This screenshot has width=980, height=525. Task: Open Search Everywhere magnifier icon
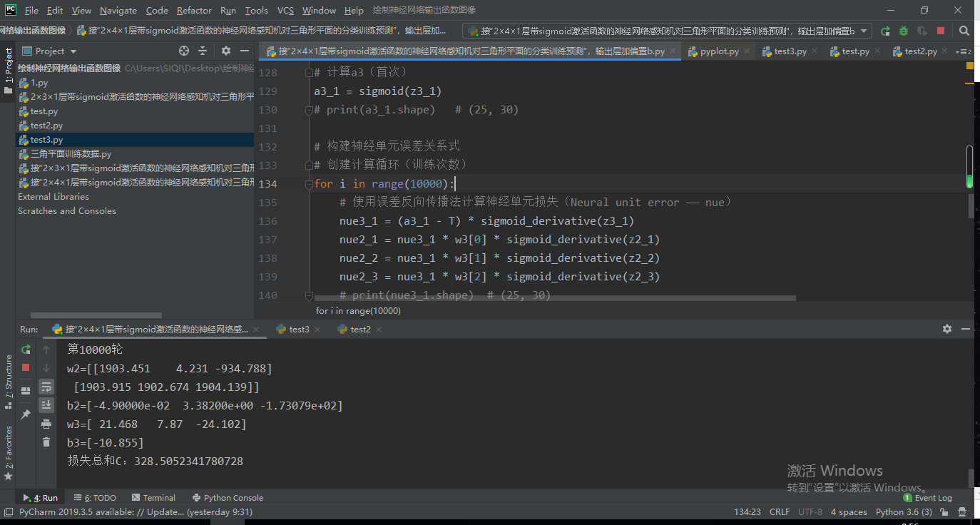(x=964, y=31)
